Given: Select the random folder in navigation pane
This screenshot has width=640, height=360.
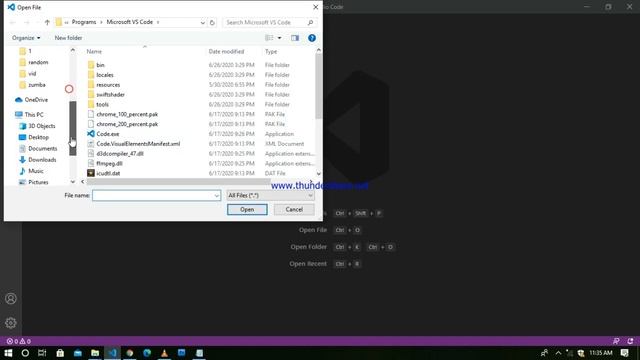Looking at the screenshot, I should pos(34,62).
